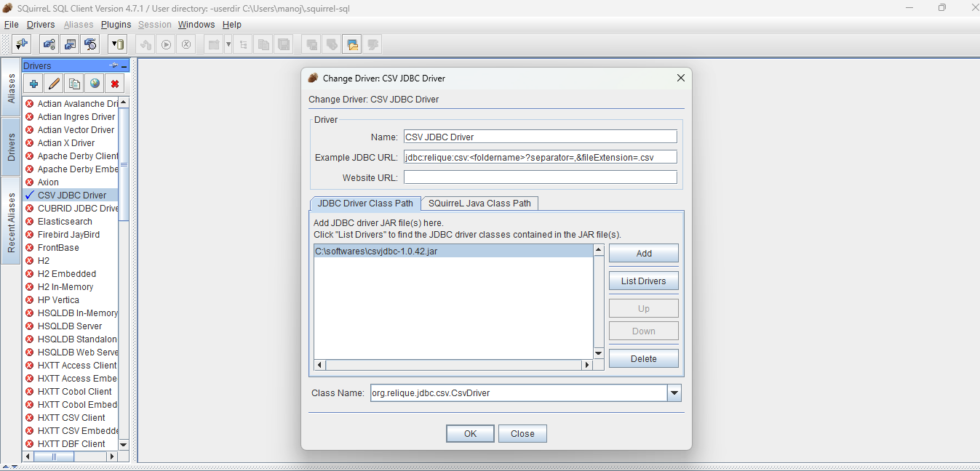Click the red status icon beside HP Vertica
This screenshot has height=471, width=980.
(30, 299)
